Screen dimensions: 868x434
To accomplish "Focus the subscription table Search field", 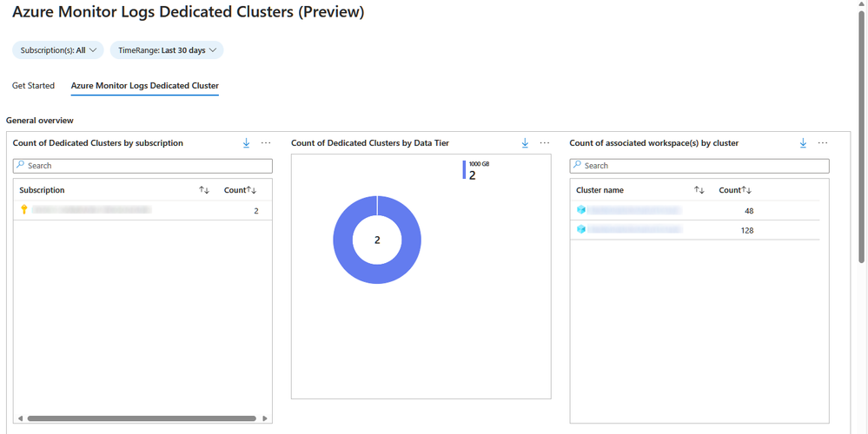I will point(142,166).
